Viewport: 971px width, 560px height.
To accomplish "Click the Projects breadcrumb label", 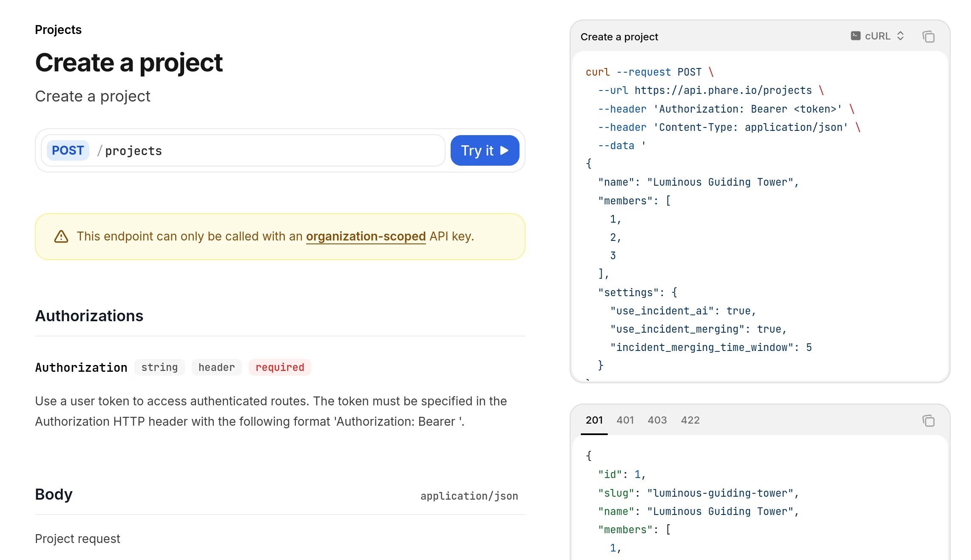I will tap(58, 29).
